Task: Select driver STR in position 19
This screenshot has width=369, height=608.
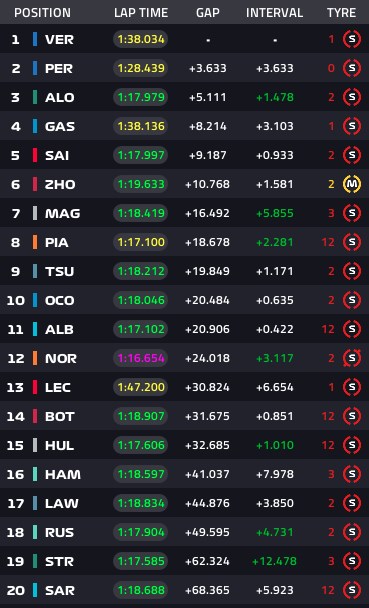Action: pos(59,561)
